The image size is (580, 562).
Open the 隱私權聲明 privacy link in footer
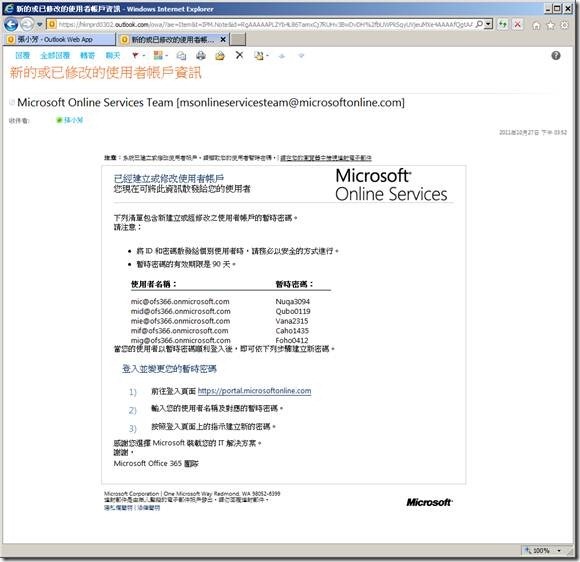(x=118, y=508)
